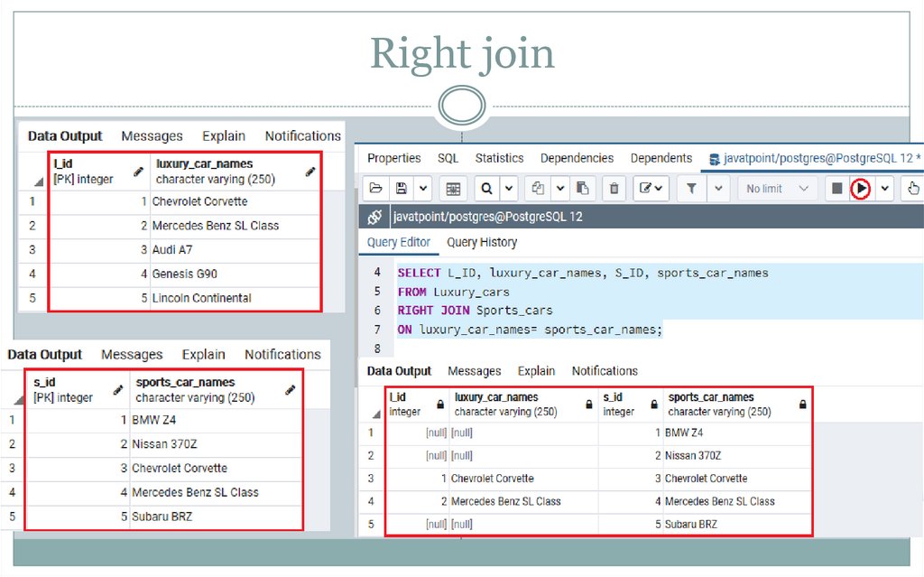
Task: Run the query with Execute button
Action: [x=862, y=189]
